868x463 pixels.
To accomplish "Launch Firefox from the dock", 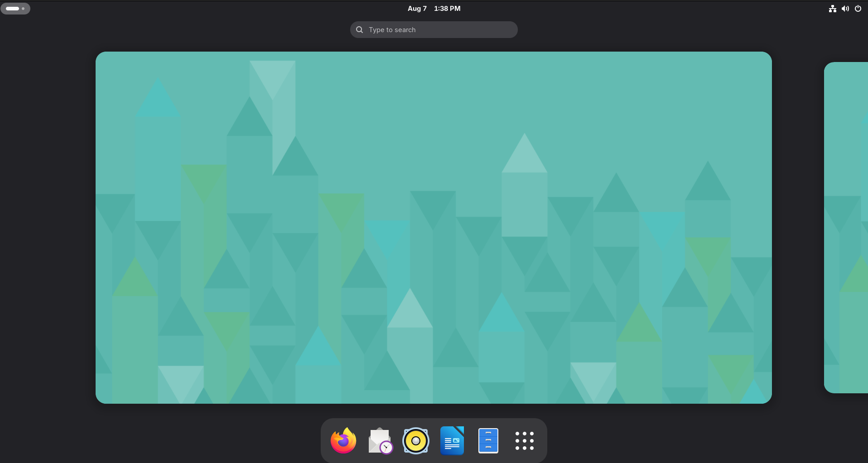I will point(343,440).
